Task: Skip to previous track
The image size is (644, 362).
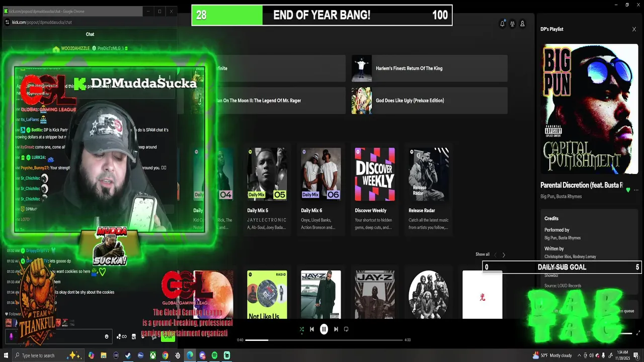Action: [312, 329]
